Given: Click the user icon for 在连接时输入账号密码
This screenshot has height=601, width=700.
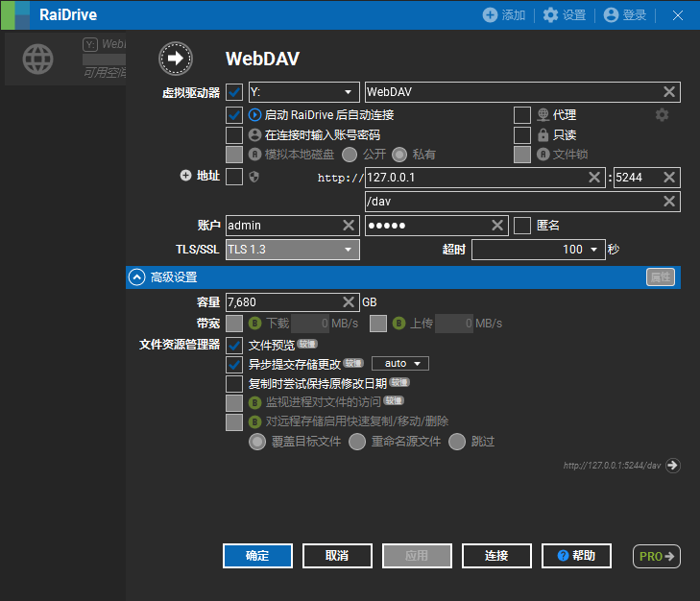Looking at the screenshot, I should pyautogui.click(x=254, y=134).
